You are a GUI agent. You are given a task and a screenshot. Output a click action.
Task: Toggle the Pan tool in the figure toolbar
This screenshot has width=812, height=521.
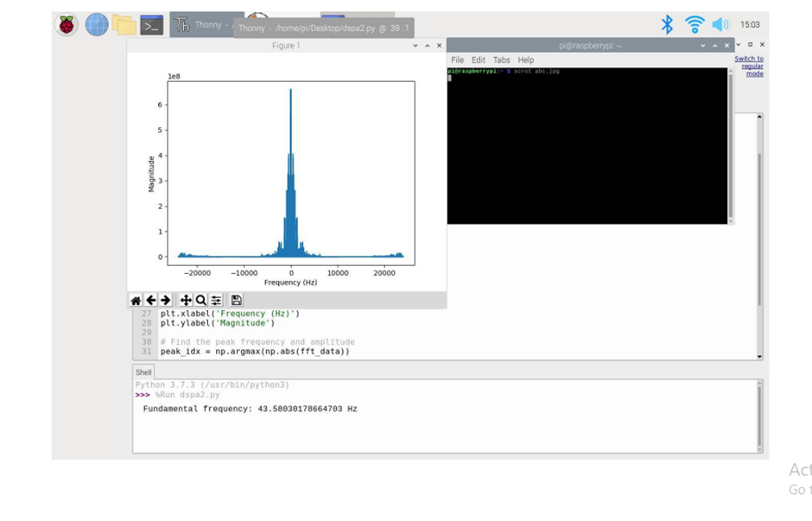click(x=185, y=300)
